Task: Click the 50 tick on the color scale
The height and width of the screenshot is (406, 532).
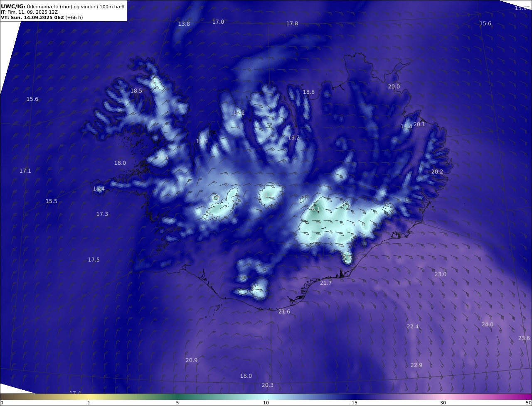Action: (529, 403)
